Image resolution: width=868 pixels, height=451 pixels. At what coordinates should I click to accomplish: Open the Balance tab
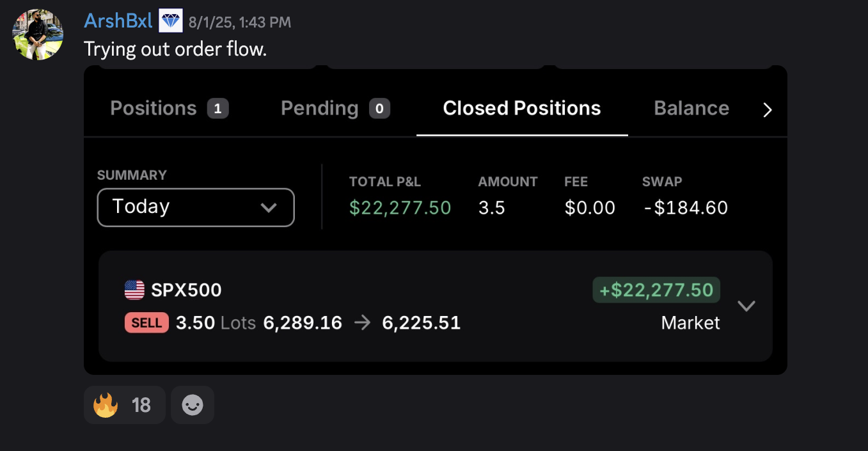[x=691, y=109]
